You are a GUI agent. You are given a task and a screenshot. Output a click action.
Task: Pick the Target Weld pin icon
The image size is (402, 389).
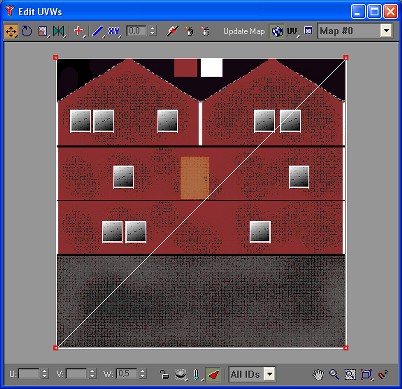(172, 31)
